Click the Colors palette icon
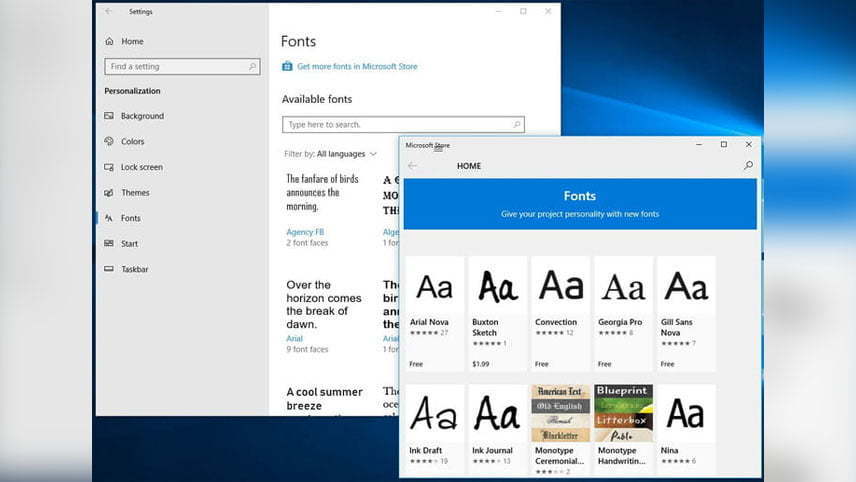The height and width of the screenshot is (482, 856). coord(109,141)
